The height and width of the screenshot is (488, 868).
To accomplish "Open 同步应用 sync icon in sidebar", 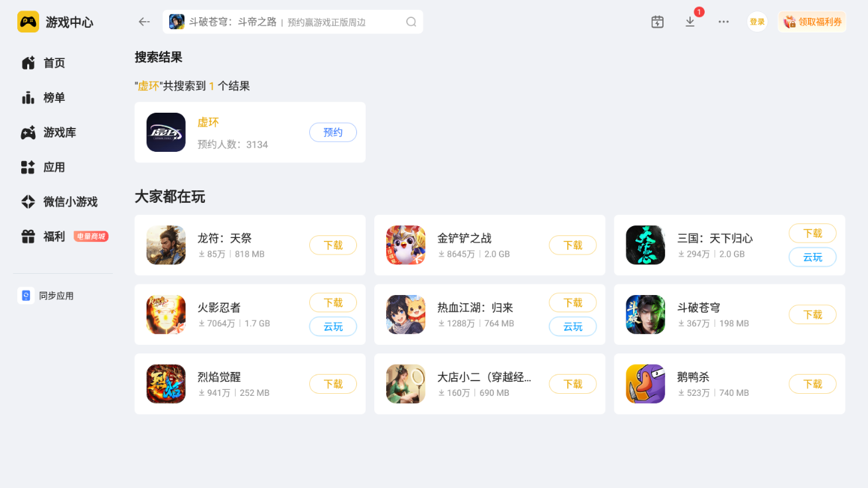I will pos(26,296).
